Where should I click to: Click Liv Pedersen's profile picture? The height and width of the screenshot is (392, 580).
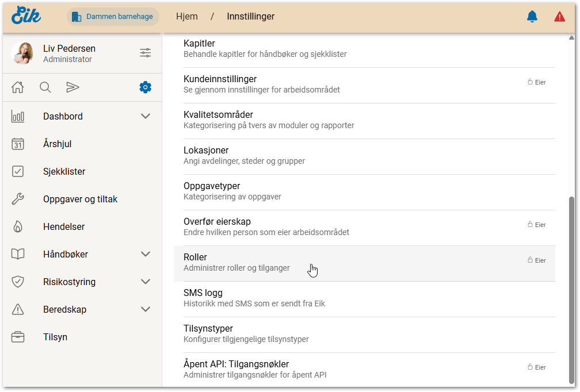point(22,53)
